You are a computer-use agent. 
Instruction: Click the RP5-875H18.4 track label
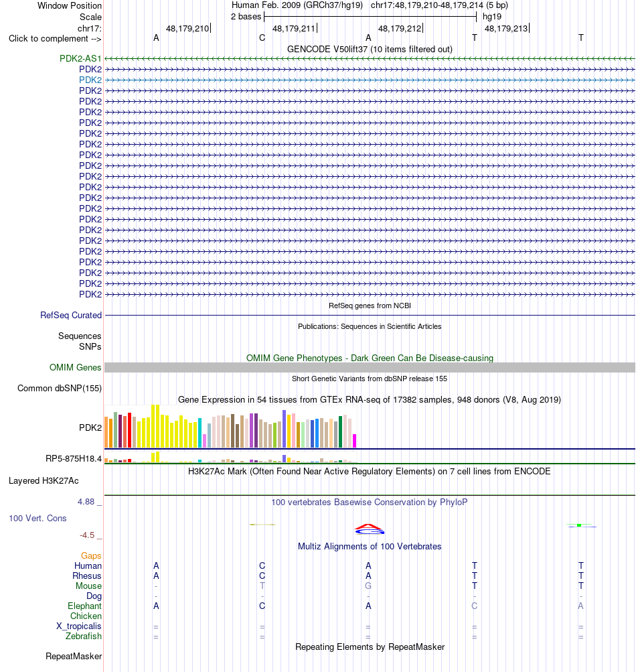tap(74, 458)
